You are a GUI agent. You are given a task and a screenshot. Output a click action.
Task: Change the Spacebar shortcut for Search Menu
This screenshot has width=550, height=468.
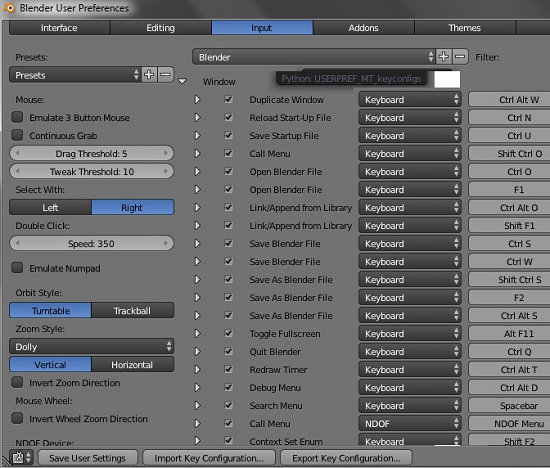pos(509,406)
